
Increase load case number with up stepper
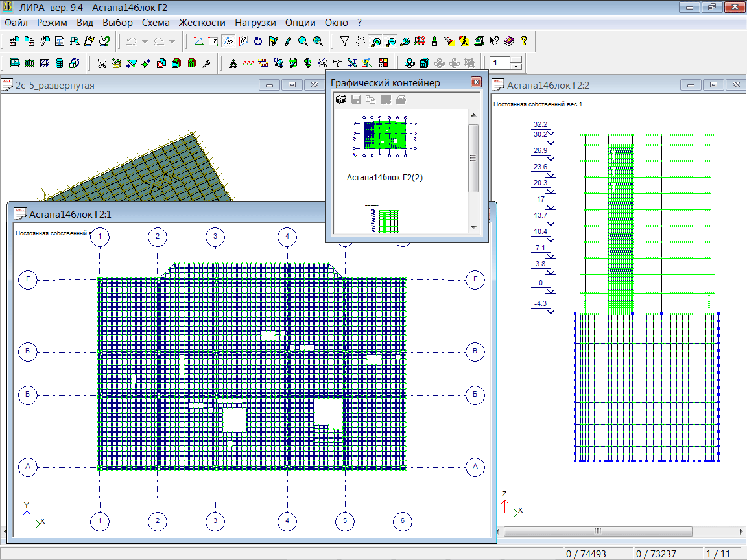click(516, 60)
